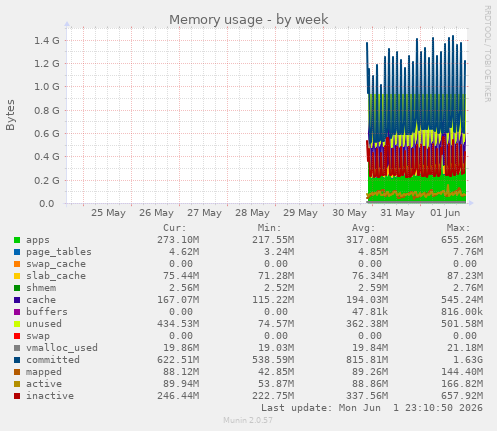The image size is (497, 431).
Task: Click the purple buffers legend swatch
Action: click(x=17, y=312)
